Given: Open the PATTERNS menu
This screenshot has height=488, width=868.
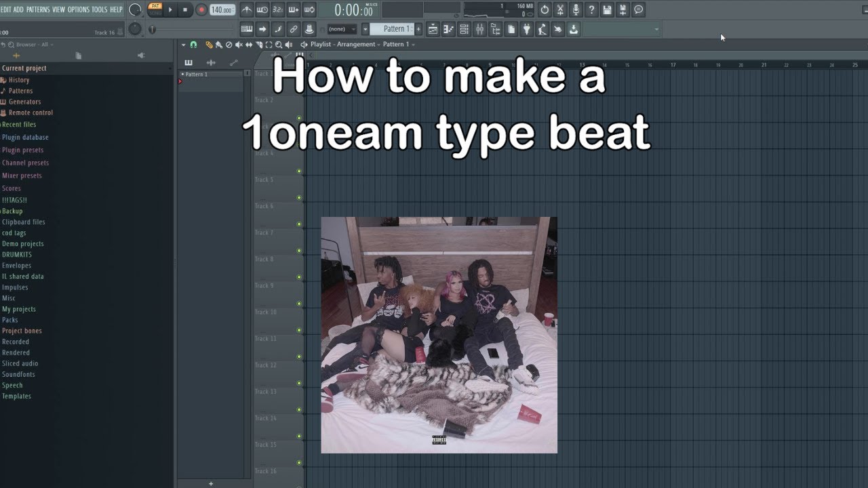Looking at the screenshot, I should coord(38,9).
